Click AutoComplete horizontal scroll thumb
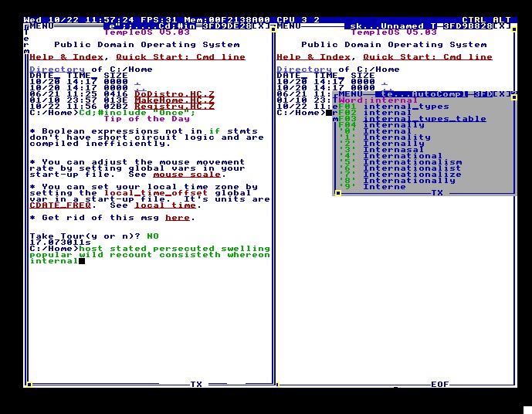This screenshot has width=532, height=414. pos(338,193)
